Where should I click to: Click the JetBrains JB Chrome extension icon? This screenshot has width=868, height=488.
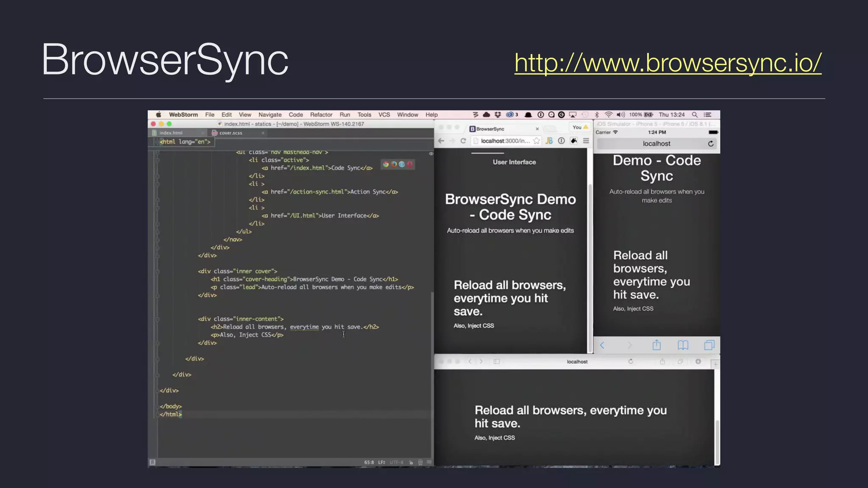[x=549, y=141]
